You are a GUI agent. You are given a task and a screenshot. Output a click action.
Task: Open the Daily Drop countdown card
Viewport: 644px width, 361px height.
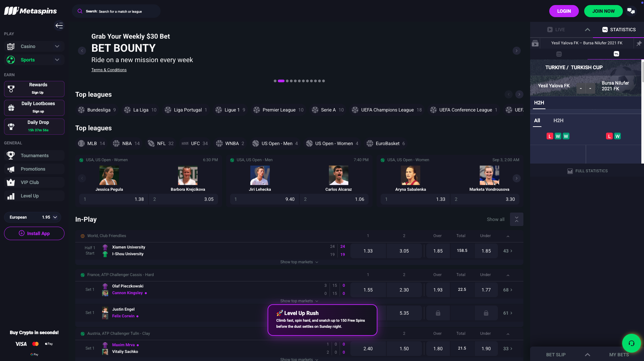coord(34,127)
